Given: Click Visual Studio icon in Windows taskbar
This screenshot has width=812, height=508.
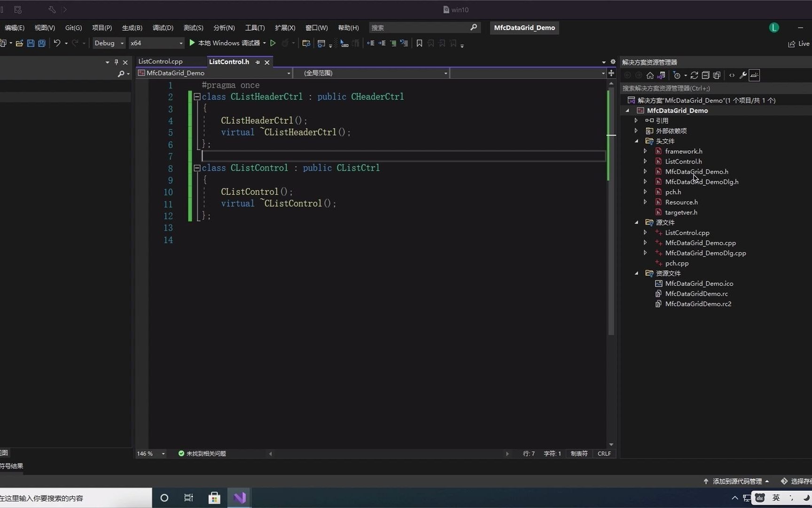Looking at the screenshot, I should 240,498.
